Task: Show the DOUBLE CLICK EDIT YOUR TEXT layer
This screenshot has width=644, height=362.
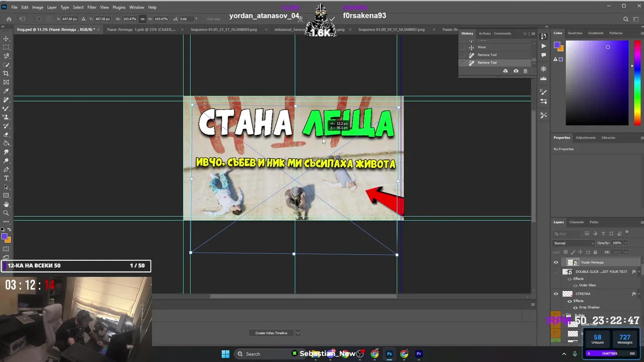Action: point(556,271)
